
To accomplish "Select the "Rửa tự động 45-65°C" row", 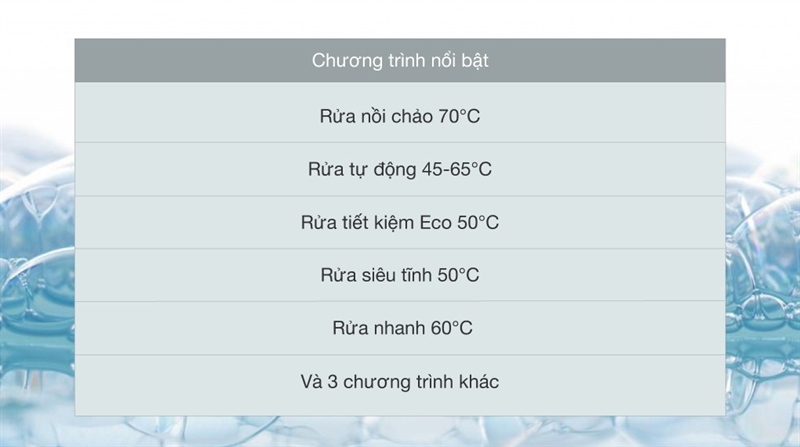I will tap(400, 169).
